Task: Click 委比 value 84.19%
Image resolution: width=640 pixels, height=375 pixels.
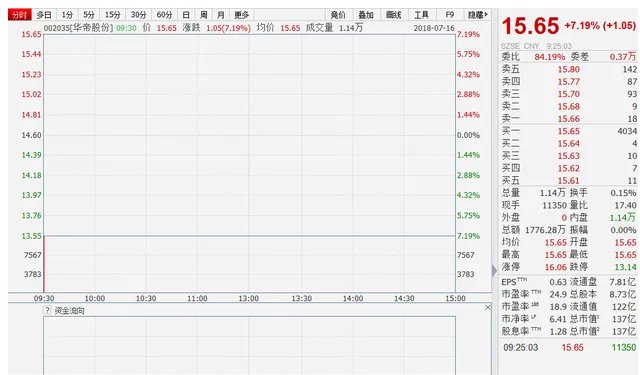Action: [550, 57]
